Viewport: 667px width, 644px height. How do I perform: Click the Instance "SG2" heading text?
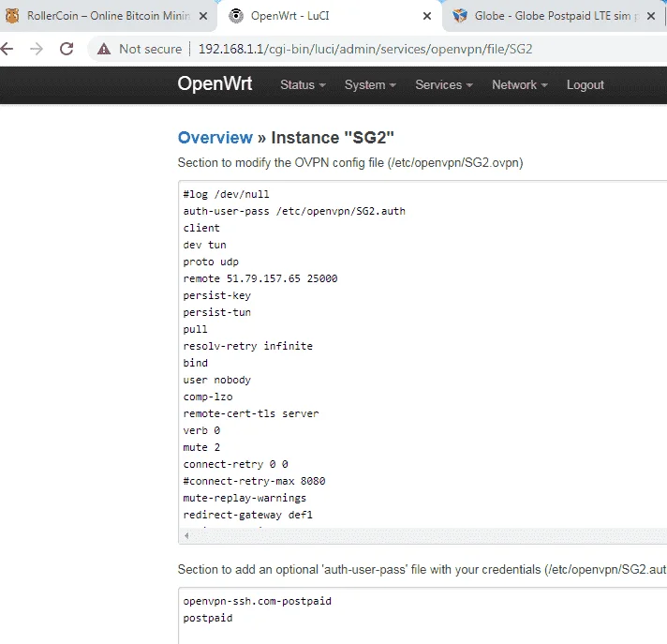pos(333,138)
